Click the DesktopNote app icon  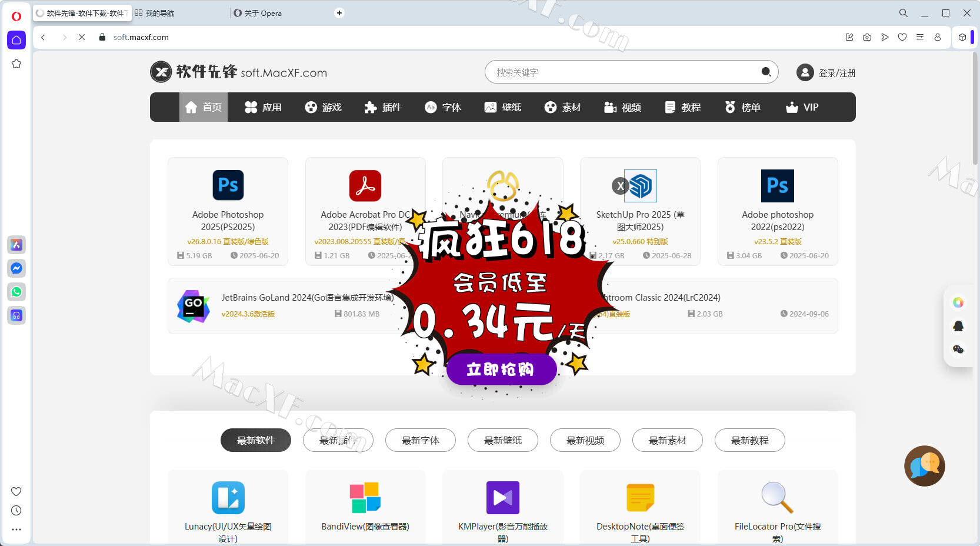(x=640, y=498)
